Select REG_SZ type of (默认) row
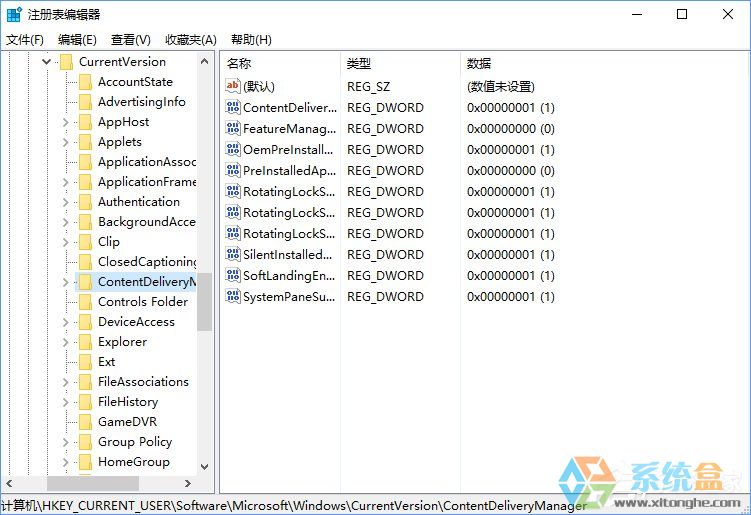751x515 pixels. (368, 87)
